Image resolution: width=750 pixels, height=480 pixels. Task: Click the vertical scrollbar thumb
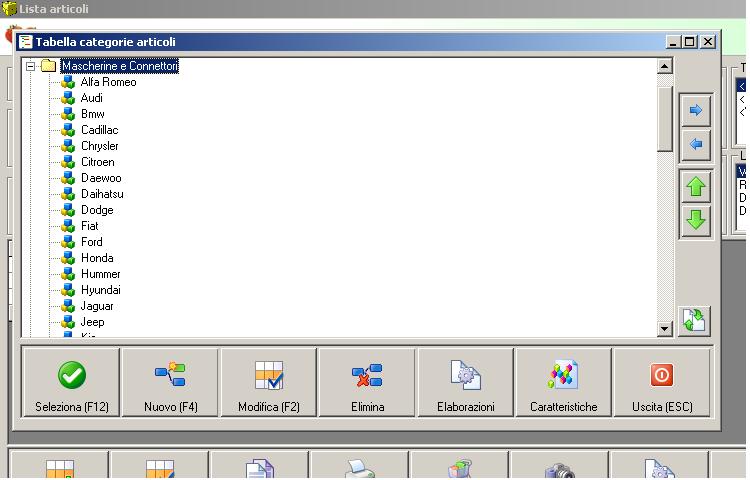pos(665,119)
